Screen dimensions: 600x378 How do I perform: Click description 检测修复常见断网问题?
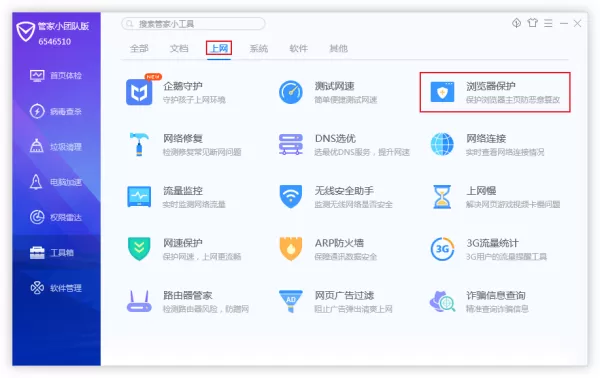point(202,152)
